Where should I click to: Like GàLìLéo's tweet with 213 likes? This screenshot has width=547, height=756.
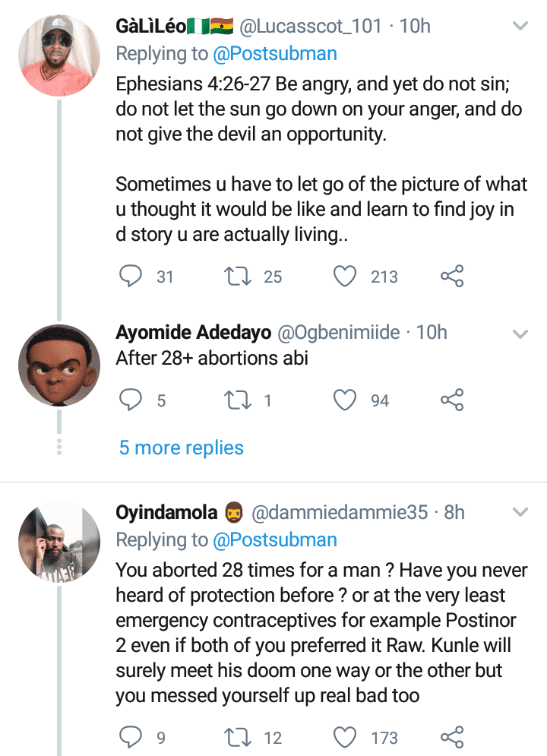(346, 277)
